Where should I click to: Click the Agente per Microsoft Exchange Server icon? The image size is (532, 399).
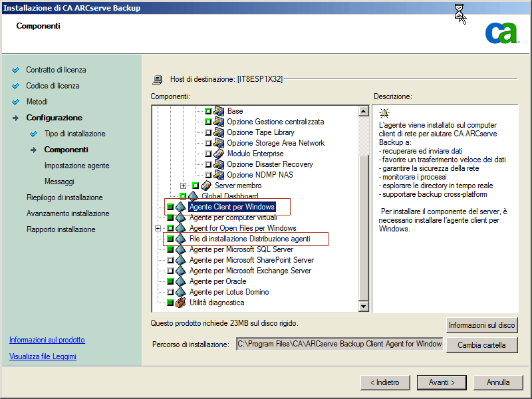[180, 271]
